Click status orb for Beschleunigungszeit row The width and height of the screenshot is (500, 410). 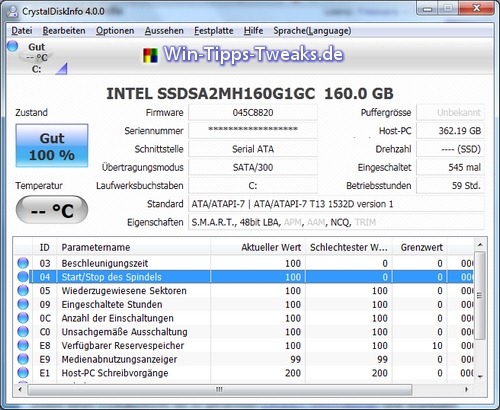click(x=23, y=263)
